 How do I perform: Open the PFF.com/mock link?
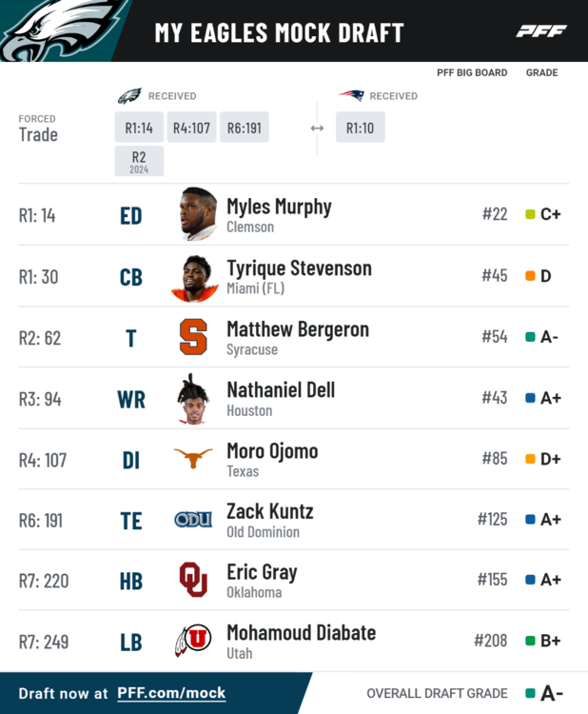(171, 693)
